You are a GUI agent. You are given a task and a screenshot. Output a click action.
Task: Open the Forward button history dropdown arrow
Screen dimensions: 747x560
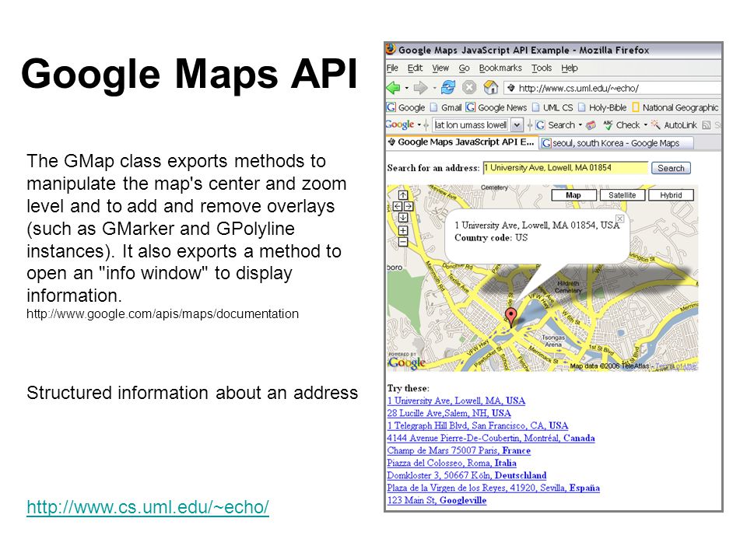click(434, 88)
